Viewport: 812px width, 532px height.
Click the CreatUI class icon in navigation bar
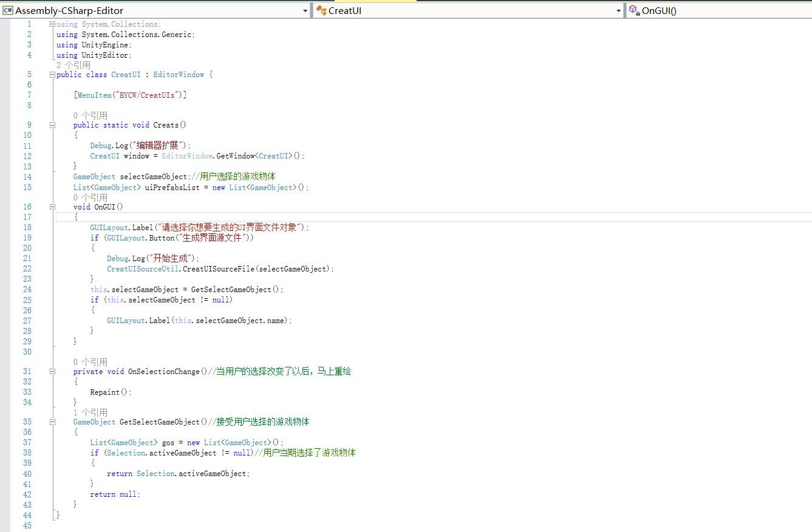coord(321,10)
